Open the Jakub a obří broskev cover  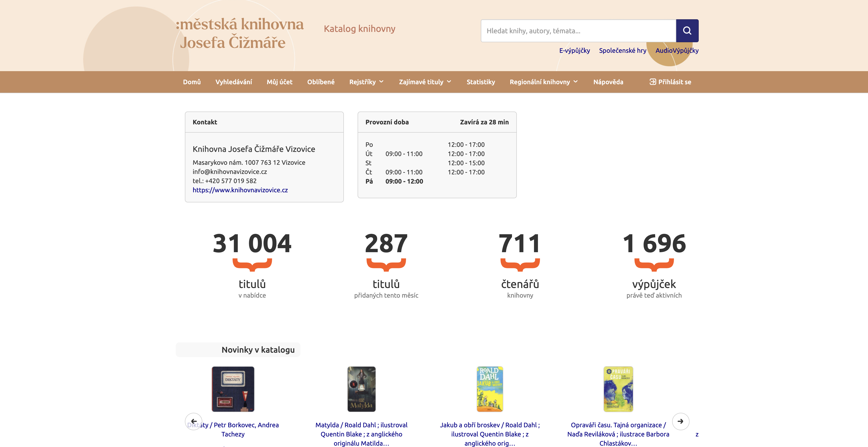[x=490, y=389]
